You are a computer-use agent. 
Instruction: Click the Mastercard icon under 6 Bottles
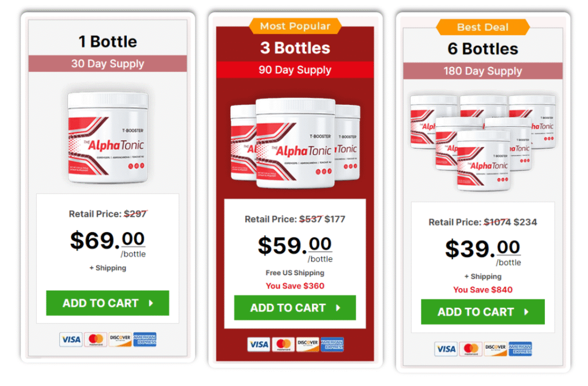[471, 349]
